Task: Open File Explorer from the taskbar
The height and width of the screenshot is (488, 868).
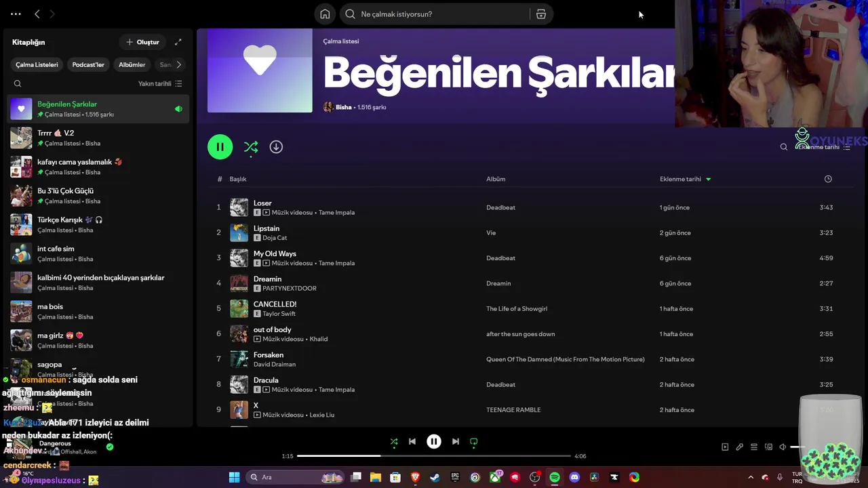Action: point(376,477)
